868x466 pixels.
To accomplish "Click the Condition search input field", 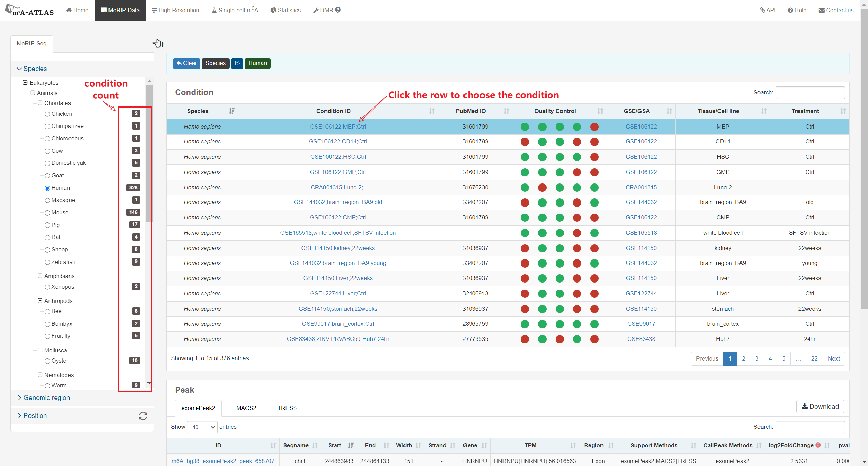I will click(x=810, y=93).
